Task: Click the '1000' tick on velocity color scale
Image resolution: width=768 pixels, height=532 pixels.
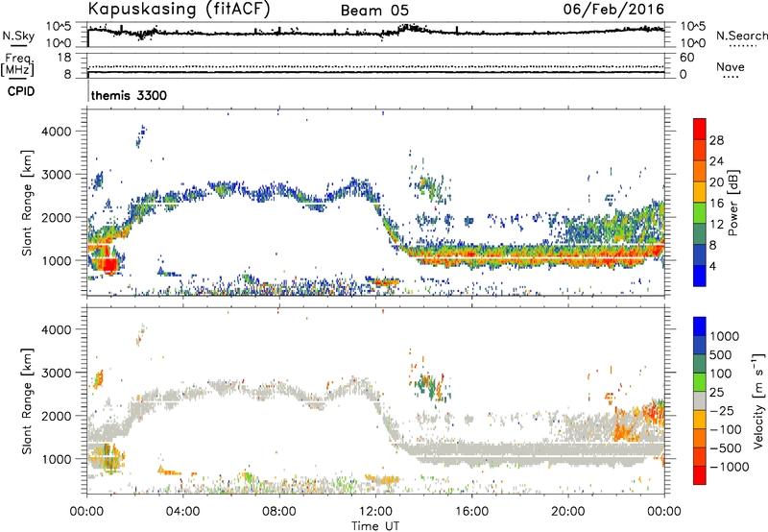Action: click(x=725, y=336)
